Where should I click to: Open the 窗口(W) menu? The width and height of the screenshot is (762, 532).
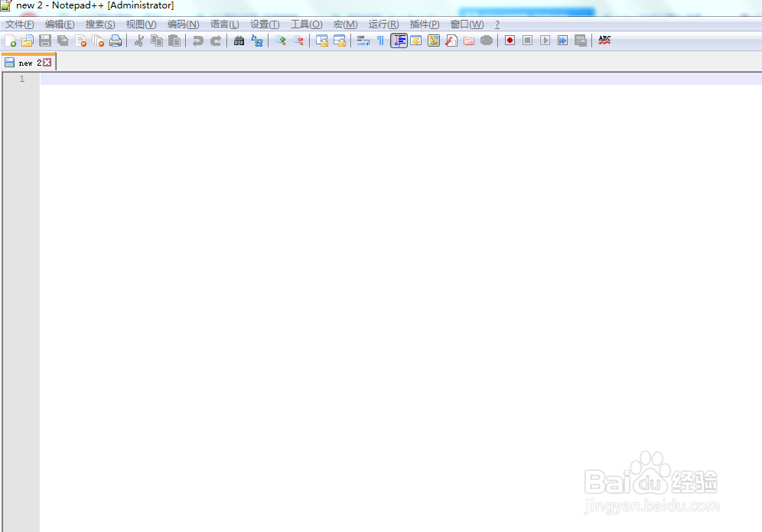pos(467,24)
